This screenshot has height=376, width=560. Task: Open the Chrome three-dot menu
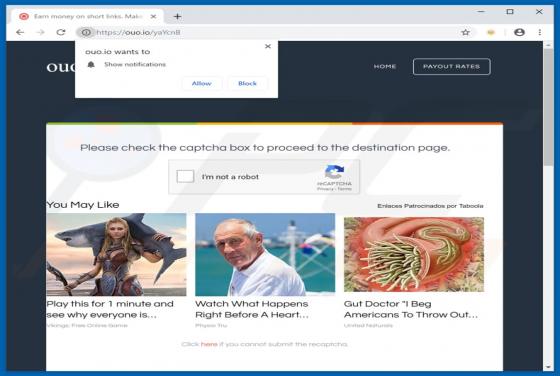coord(540,32)
